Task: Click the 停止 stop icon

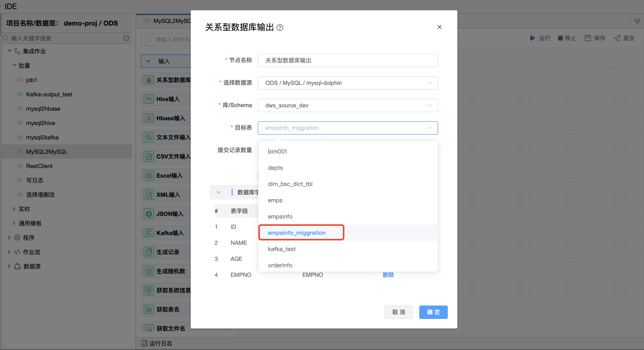Action: pyautogui.click(x=560, y=38)
